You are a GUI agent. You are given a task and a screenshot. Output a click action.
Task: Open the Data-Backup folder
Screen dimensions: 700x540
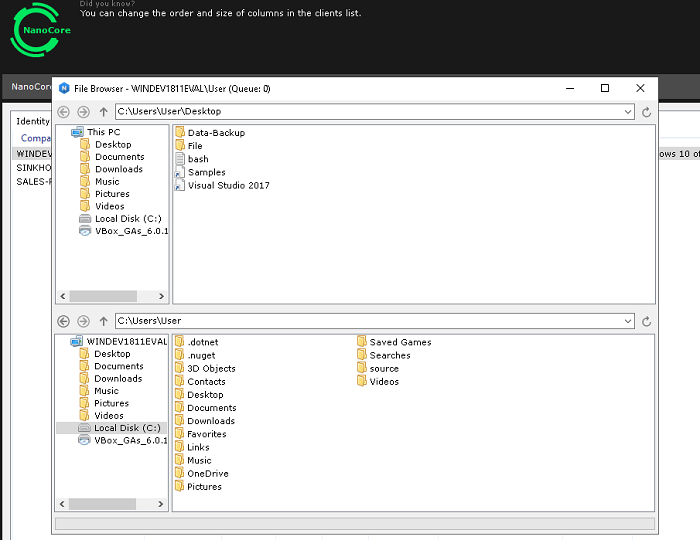tap(215, 132)
